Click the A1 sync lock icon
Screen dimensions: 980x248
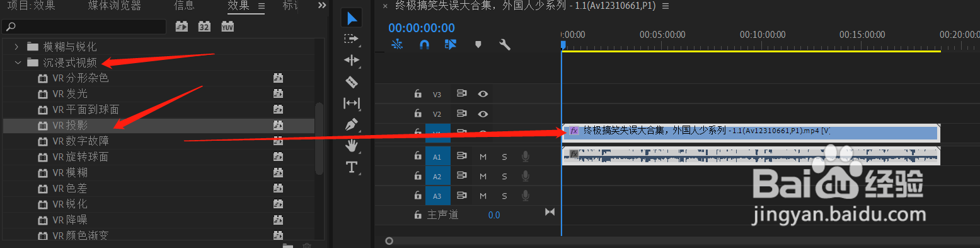point(461,156)
